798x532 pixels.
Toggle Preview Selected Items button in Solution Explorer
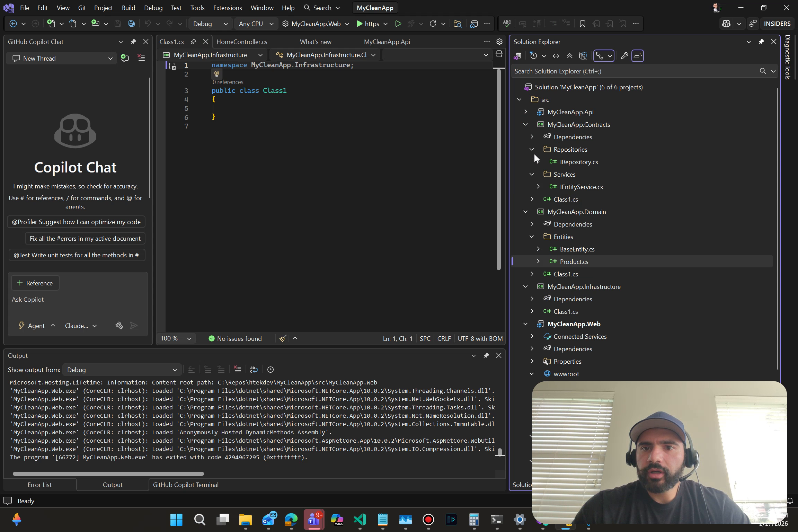[638, 56]
